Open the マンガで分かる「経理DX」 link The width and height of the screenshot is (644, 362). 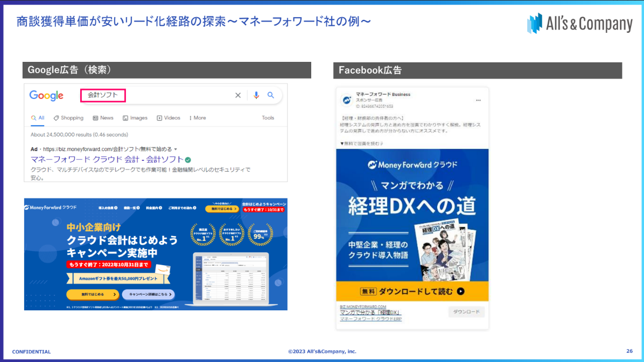(370, 313)
